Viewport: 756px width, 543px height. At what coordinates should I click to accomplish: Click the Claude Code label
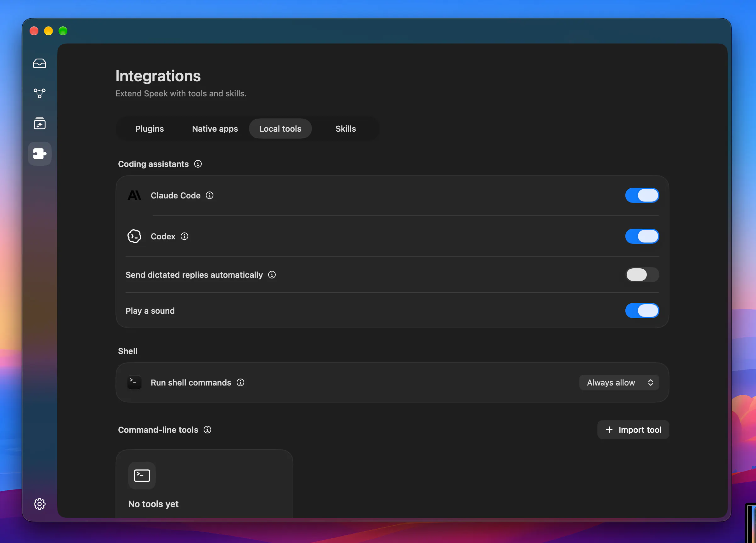[x=176, y=196]
